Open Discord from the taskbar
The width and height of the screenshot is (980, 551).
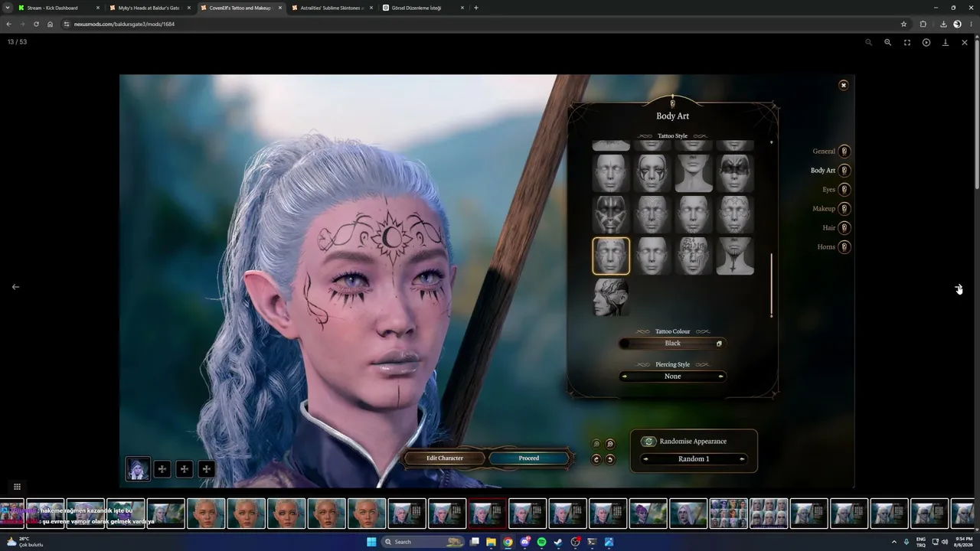coord(524,542)
